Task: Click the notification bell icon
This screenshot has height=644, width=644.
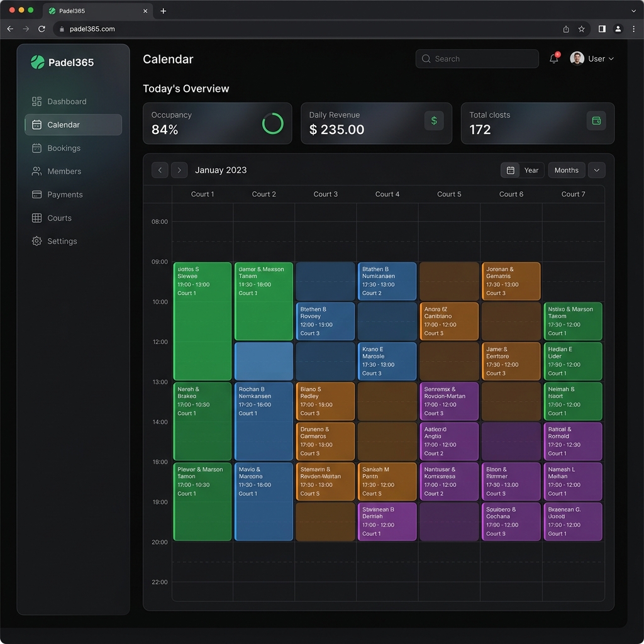Action: pos(553,58)
